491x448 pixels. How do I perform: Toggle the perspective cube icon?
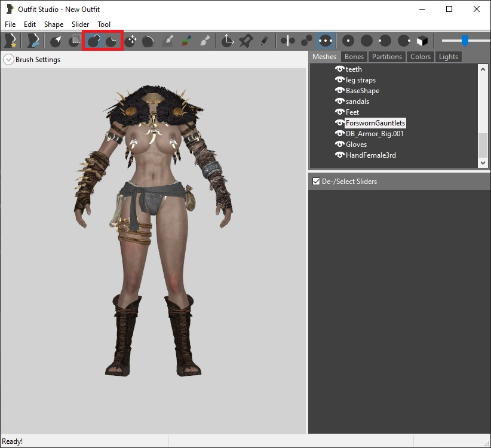422,41
